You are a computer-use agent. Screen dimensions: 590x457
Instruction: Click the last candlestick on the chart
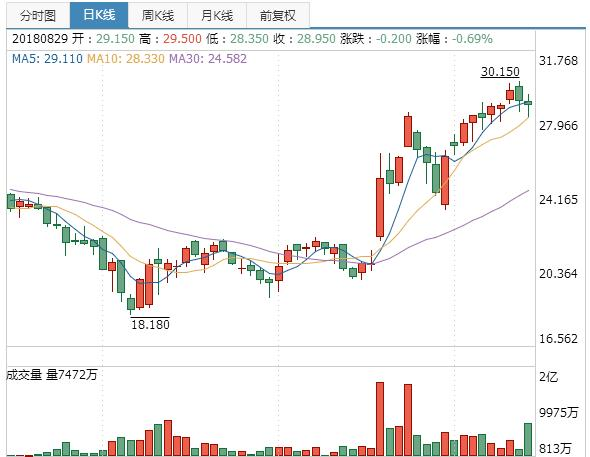528,103
